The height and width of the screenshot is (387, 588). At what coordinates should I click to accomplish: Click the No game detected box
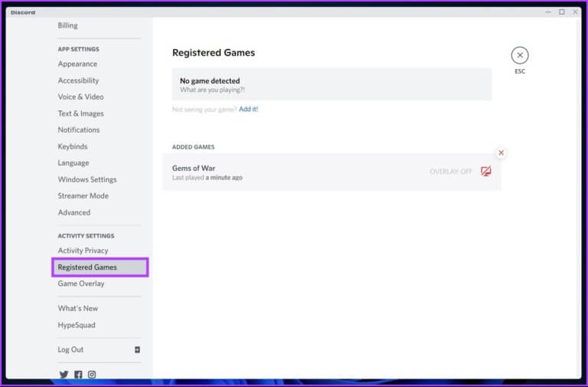coord(332,84)
